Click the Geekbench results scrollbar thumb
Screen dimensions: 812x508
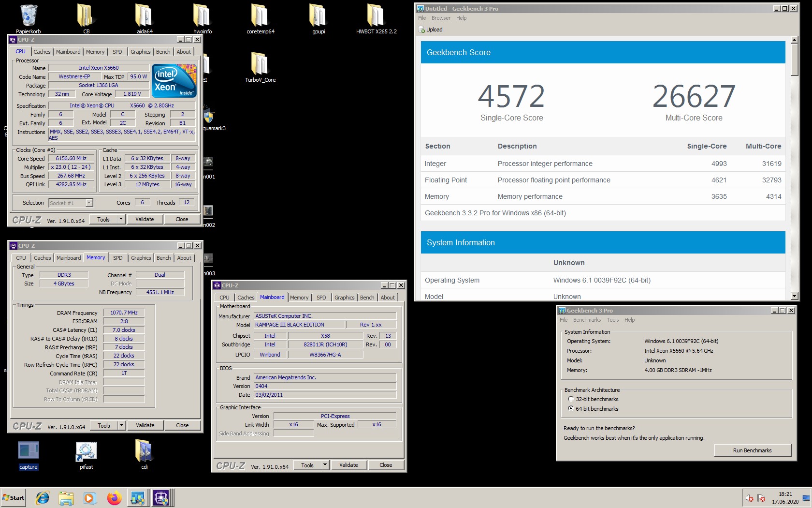click(794, 60)
